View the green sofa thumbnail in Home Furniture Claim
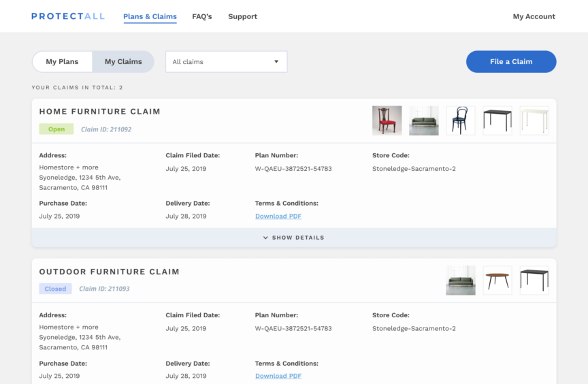 click(424, 121)
